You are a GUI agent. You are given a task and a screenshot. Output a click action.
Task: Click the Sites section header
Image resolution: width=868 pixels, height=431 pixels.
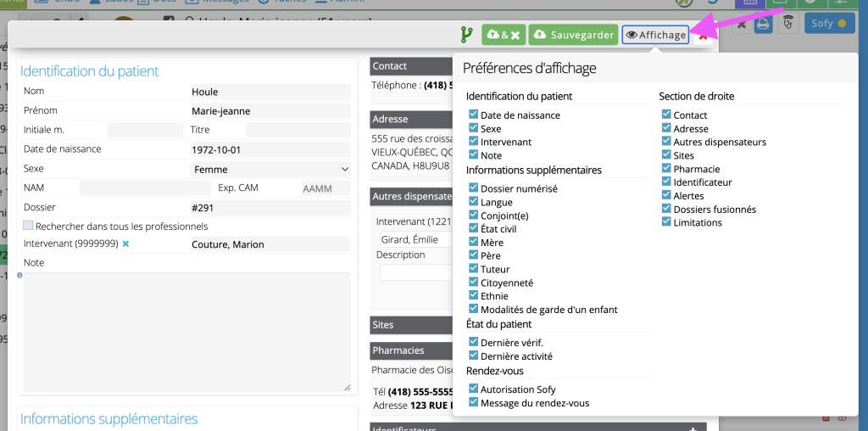tap(411, 325)
